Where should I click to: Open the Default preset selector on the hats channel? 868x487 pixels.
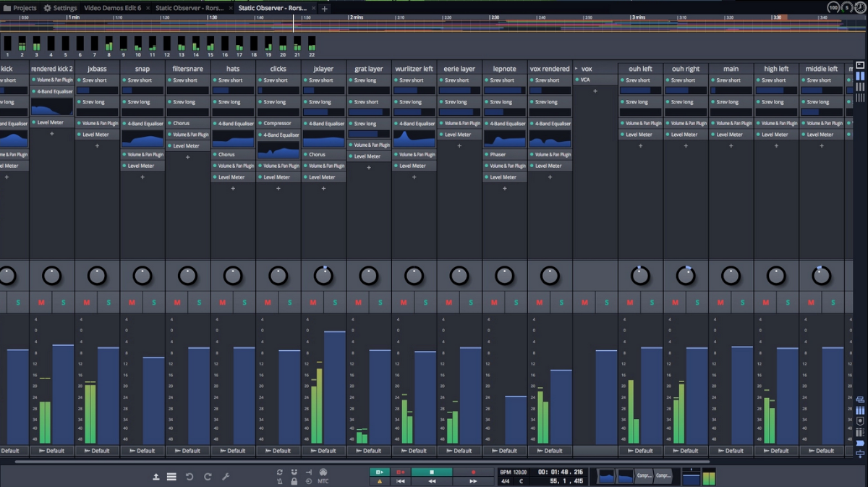tap(233, 450)
